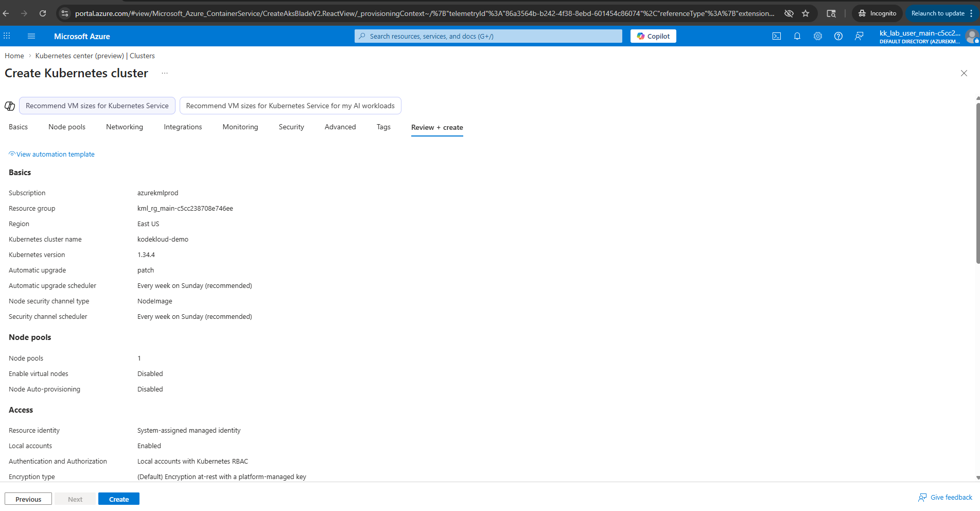
Task: Switch to the Node pools tab
Action: tap(67, 127)
